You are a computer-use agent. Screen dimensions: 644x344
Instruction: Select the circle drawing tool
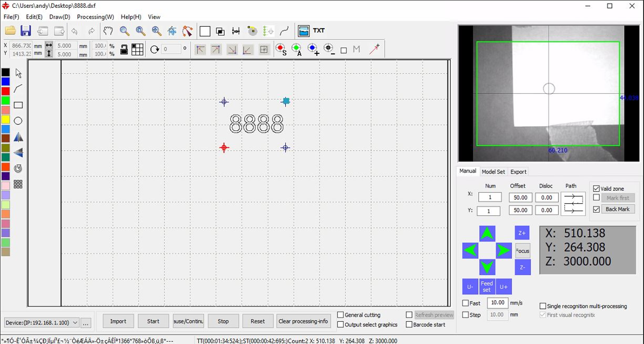18,121
